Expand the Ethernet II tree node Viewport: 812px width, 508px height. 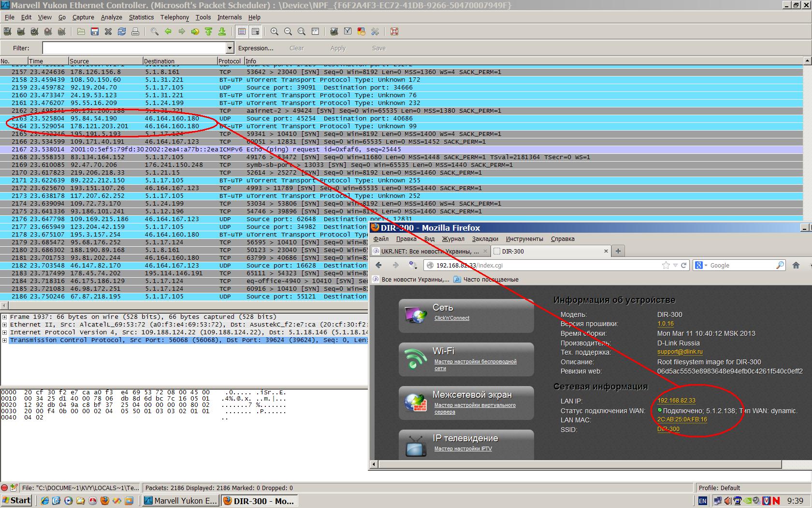(x=4, y=325)
